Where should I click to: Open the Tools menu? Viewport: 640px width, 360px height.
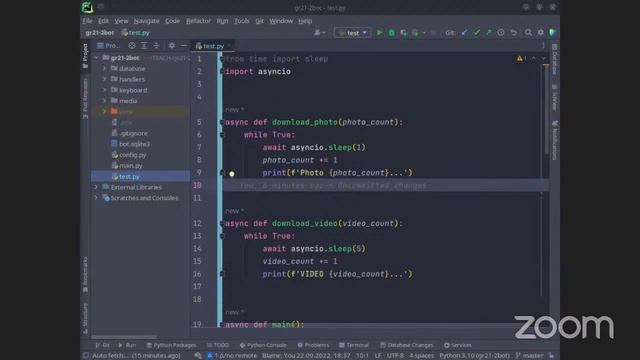(x=241, y=21)
